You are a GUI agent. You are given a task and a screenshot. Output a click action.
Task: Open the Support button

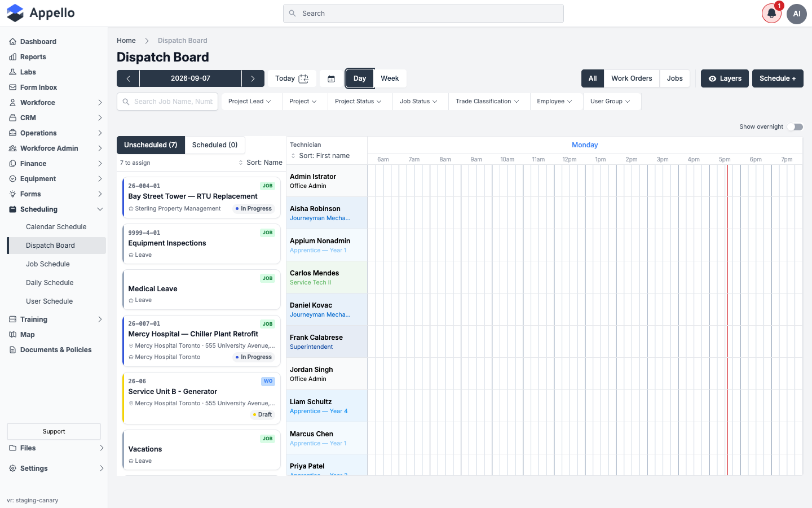pos(54,431)
